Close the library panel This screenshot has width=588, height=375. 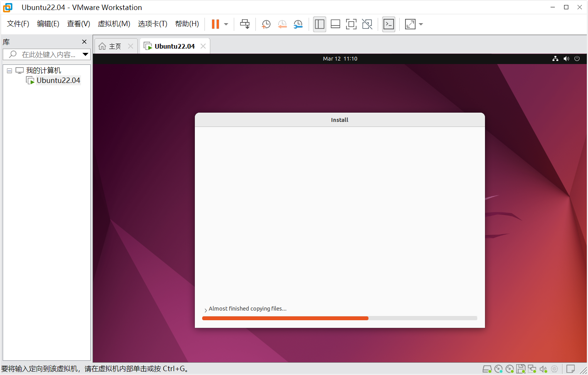(84, 42)
